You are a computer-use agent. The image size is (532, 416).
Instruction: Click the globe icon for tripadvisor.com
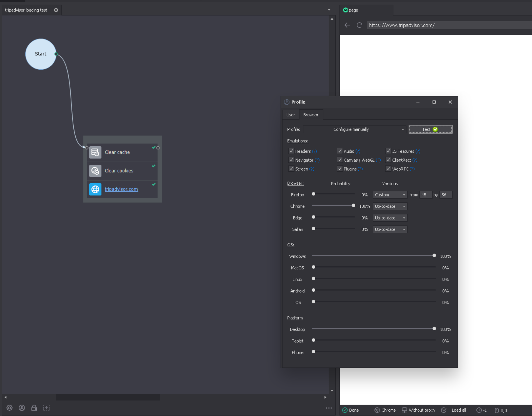pyautogui.click(x=95, y=189)
